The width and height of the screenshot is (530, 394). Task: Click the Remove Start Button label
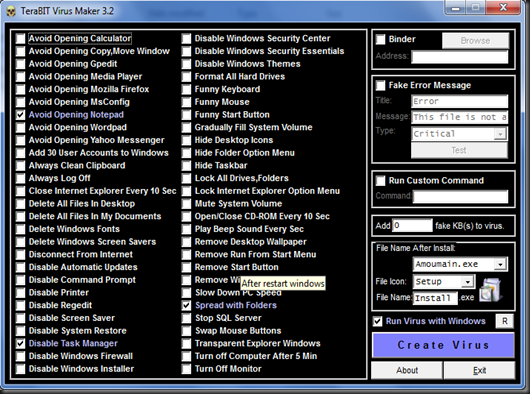coord(237,267)
